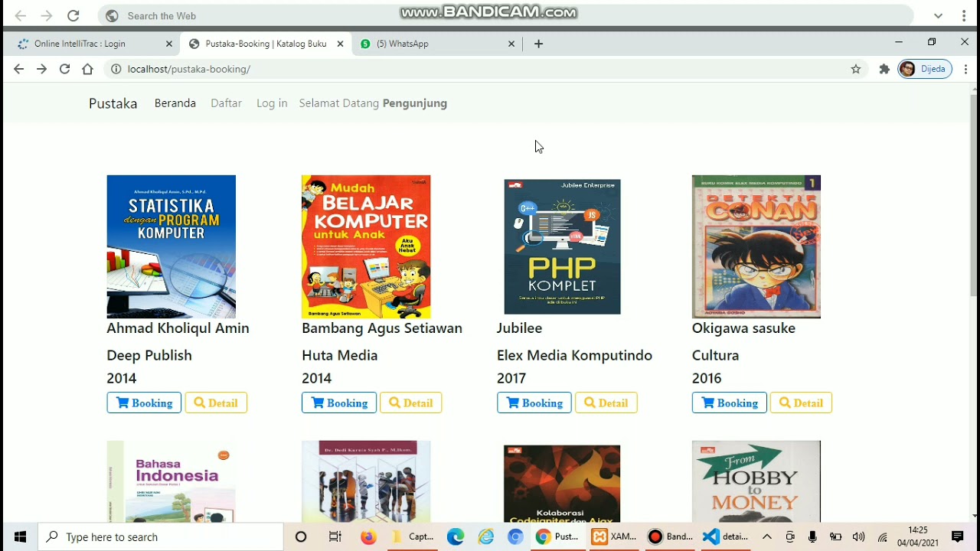The image size is (980, 551).
Task: Open the Wi-Fi network tray icon
Action: pos(882,537)
